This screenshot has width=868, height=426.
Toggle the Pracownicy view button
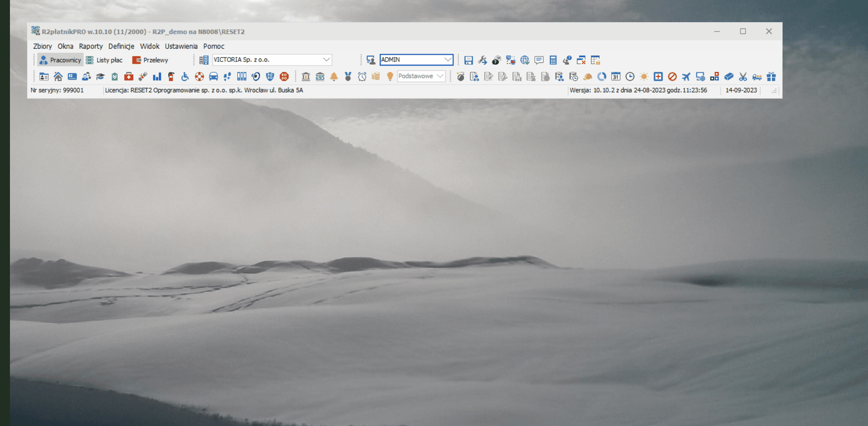click(60, 60)
